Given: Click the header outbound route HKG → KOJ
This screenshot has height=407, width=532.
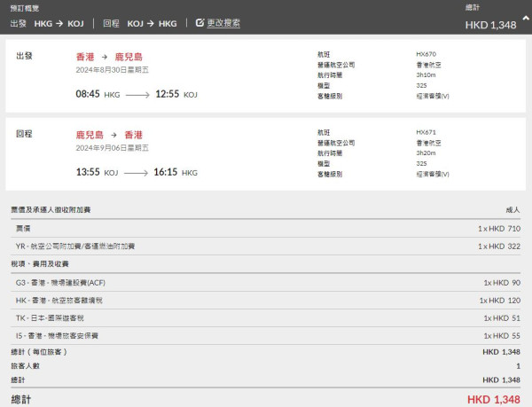Looking at the screenshot, I should click(x=59, y=23).
